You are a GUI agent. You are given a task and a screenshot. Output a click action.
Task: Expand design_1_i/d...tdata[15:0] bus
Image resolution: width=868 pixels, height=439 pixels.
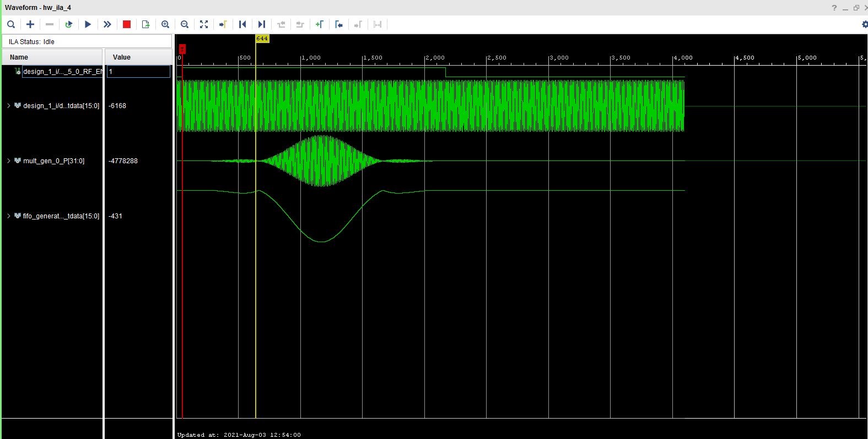pyautogui.click(x=8, y=105)
